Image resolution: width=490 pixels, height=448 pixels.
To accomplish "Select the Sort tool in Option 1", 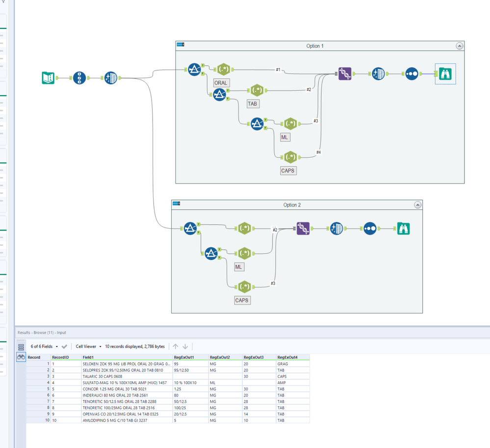I will coord(412,74).
